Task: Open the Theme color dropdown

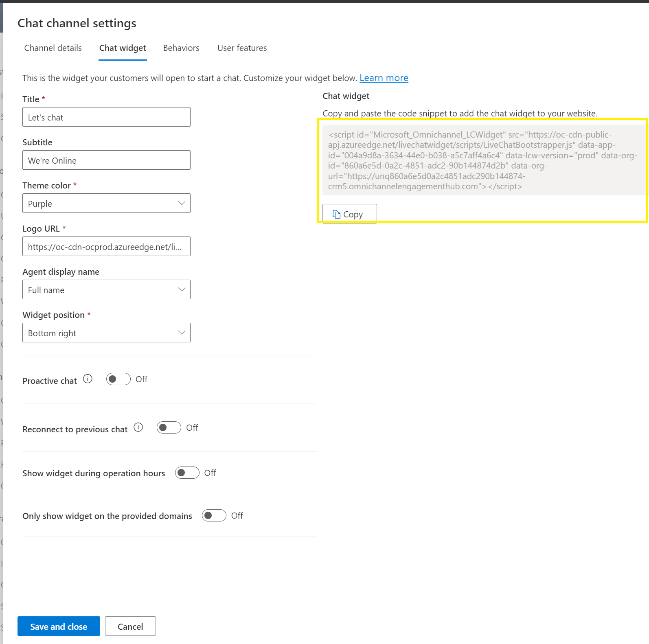Action: click(106, 203)
